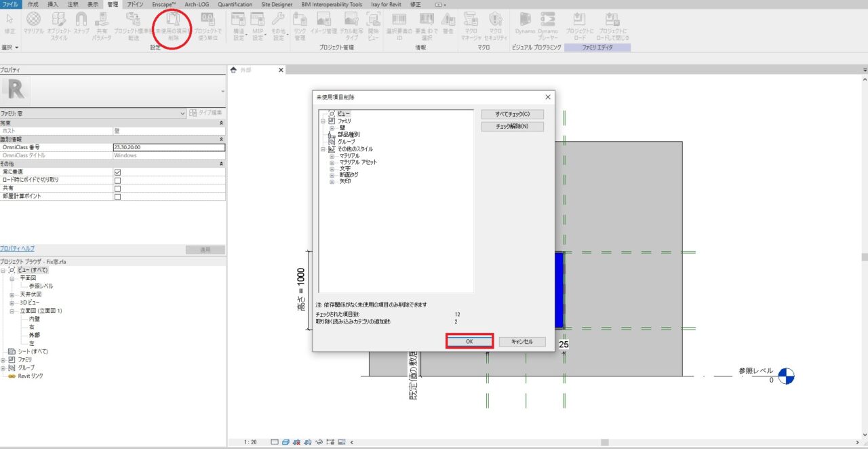The width and height of the screenshot is (868, 449).
Task: Expand 3D ビュー in project browser
Action: 12,302
